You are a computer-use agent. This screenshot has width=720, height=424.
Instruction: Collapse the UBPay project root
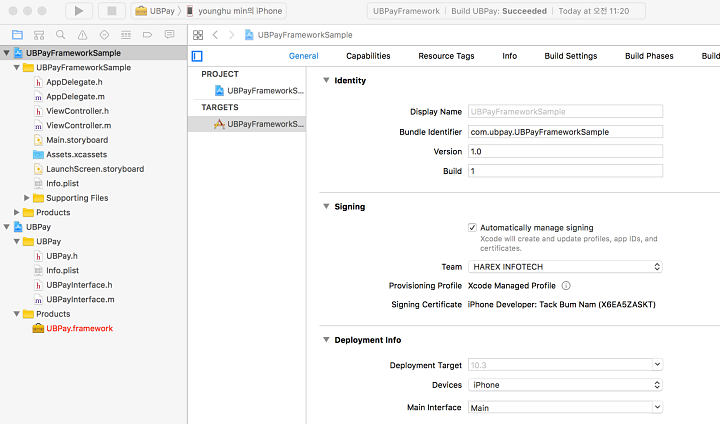[6, 227]
